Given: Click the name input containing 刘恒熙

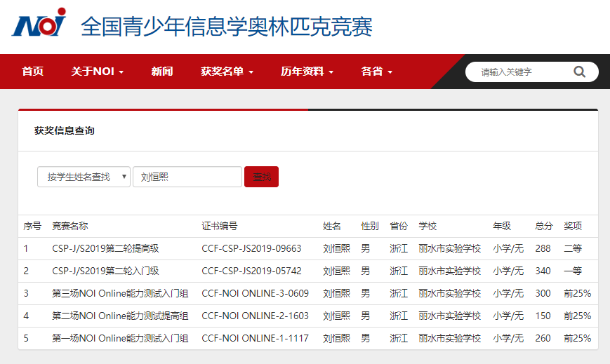Looking at the screenshot, I should (x=187, y=177).
